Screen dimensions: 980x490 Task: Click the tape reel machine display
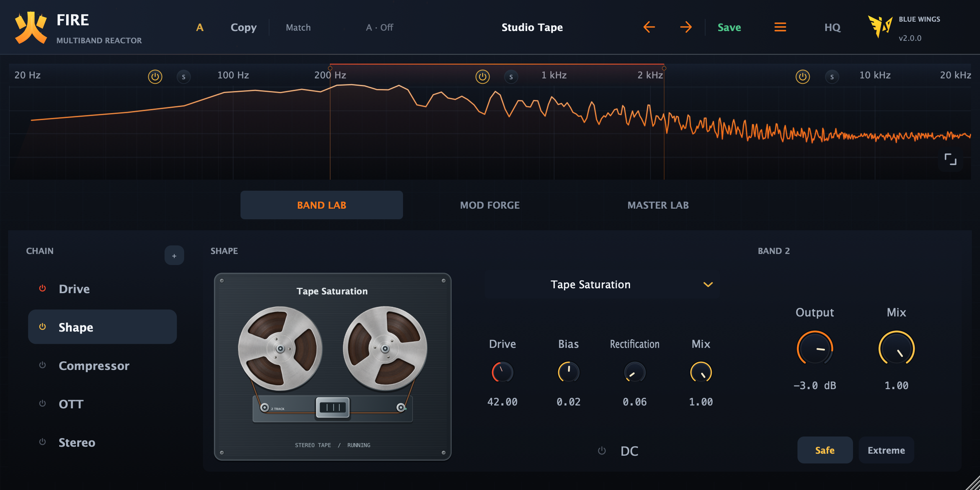pyautogui.click(x=333, y=367)
